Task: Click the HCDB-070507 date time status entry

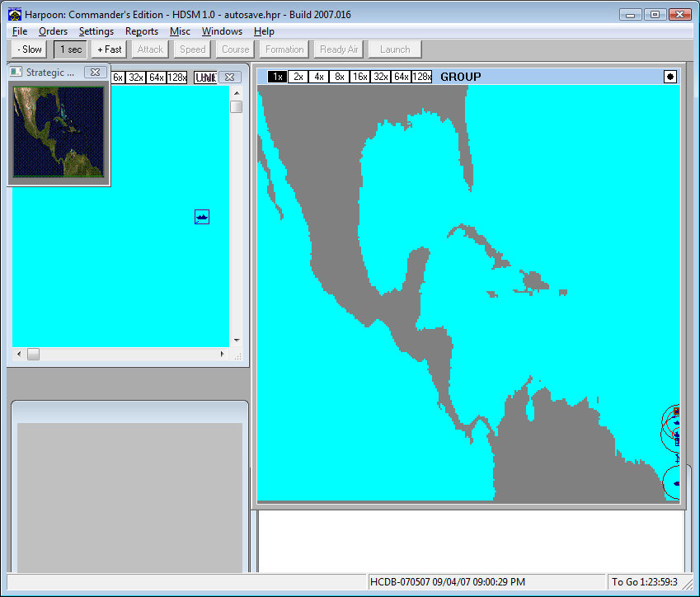Action: pos(448,582)
